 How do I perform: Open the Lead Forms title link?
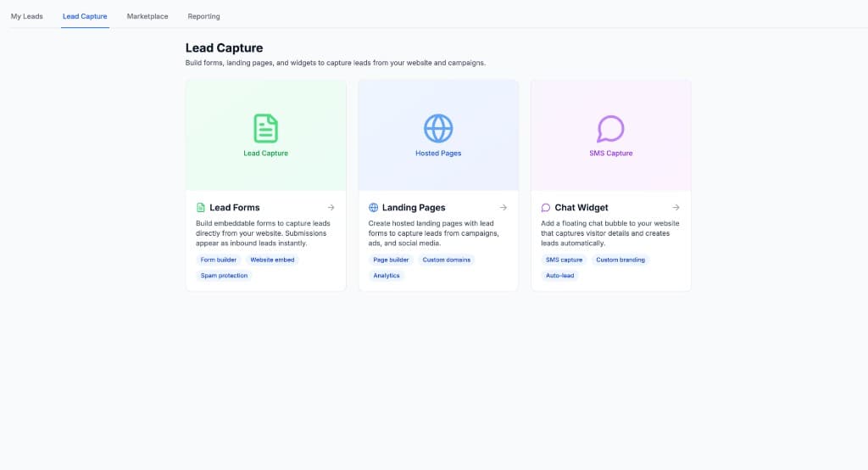(x=235, y=208)
